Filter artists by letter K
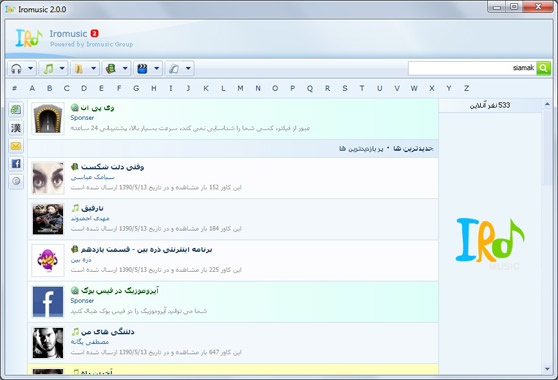The width and height of the screenshot is (558, 380). pos(206,88)
